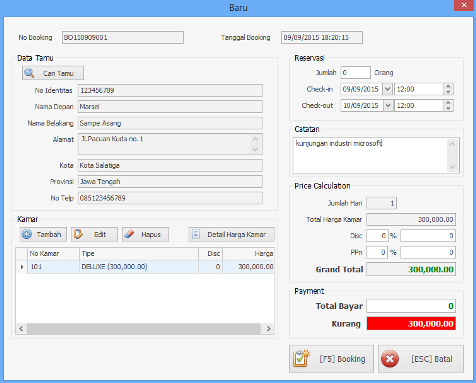
Task: Click the Tipe column header
Action: click(x=139, y=254)
